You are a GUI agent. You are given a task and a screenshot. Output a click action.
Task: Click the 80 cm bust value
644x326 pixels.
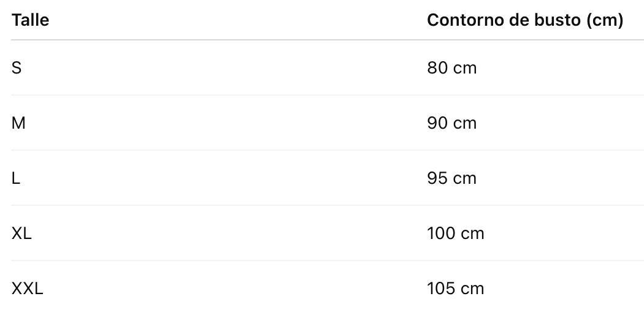click(x=452, y=68)
